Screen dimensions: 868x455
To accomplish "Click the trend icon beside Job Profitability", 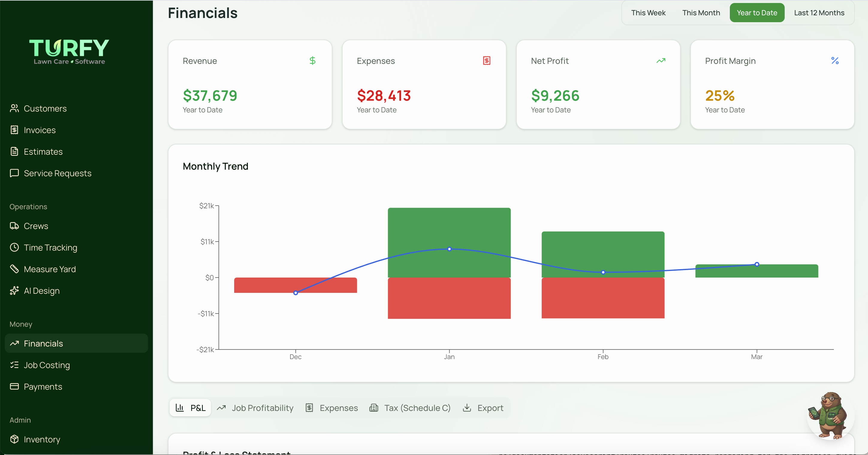I will click(x=221, y=408).
